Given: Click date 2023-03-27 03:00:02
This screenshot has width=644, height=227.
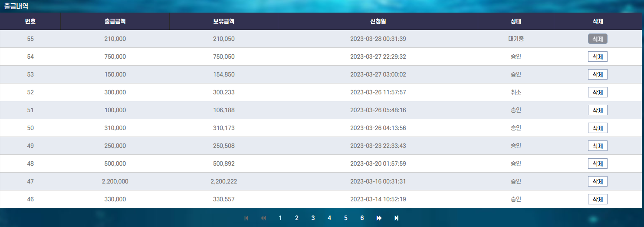Looking at the screenshot, I should pos(378,74).
